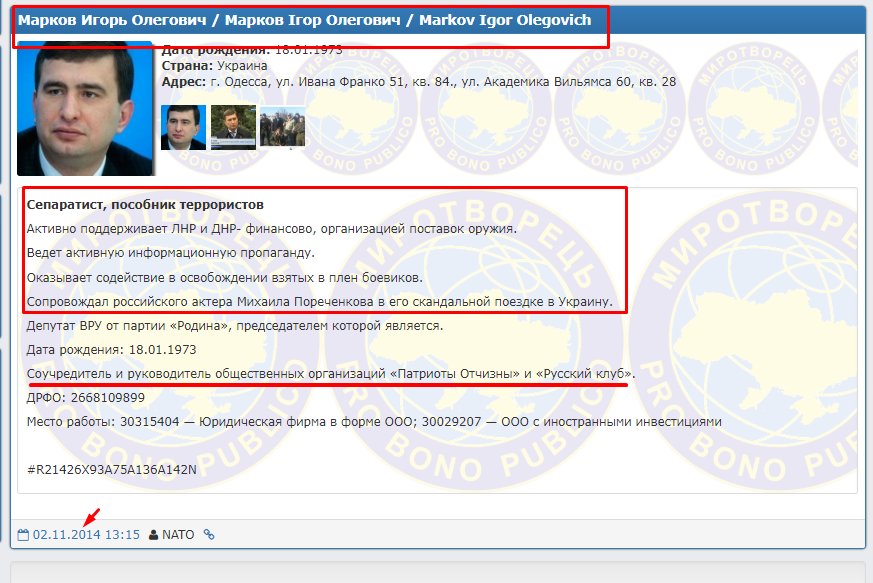Click the Место работы: 30315404 line
This screenshot has height=583, width=873.
(374, 422)
